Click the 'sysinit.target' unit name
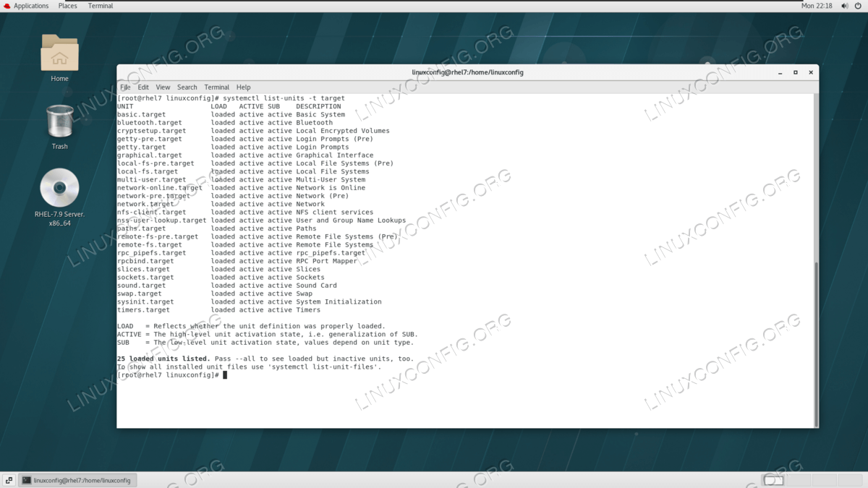Image resolution: width=868 pixels, height=488 pixels. click(x=145, y=302)
